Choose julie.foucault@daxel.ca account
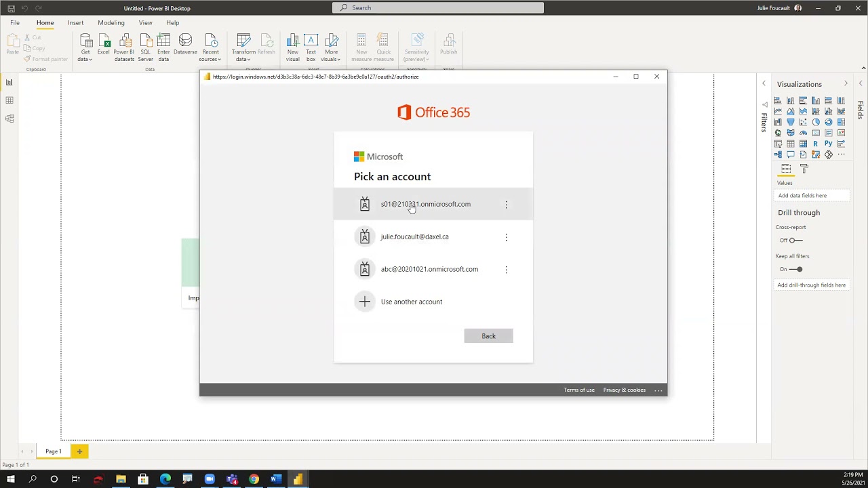This screenshot has width=868, height=488. [x=433, y=237]
